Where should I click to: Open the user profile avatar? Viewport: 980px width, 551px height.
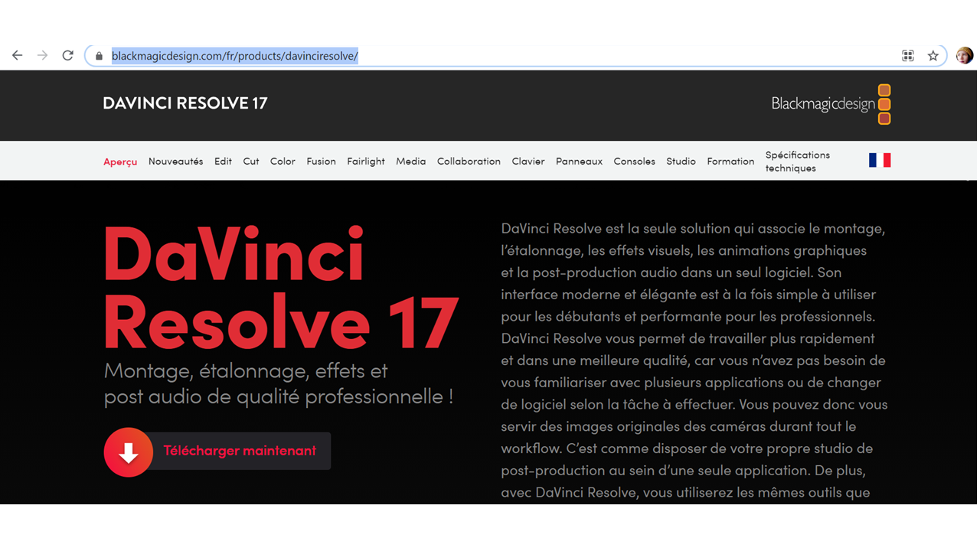click(964, 55)
